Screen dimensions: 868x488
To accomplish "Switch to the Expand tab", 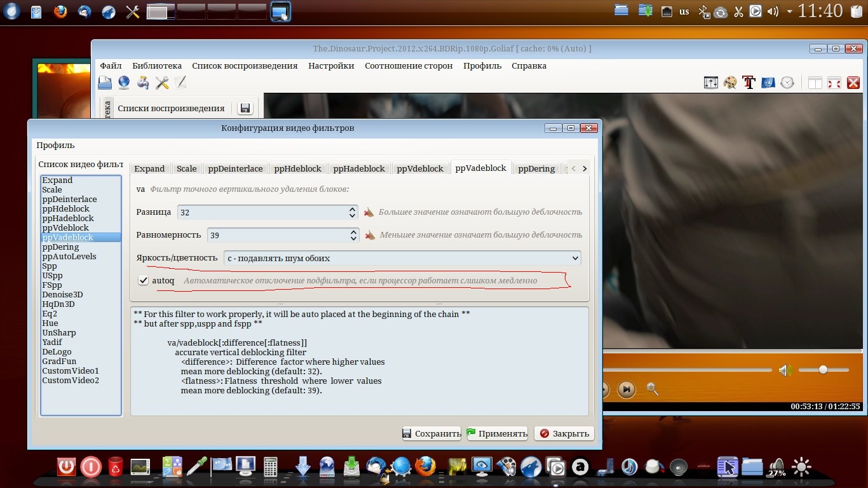I will 149,168.
